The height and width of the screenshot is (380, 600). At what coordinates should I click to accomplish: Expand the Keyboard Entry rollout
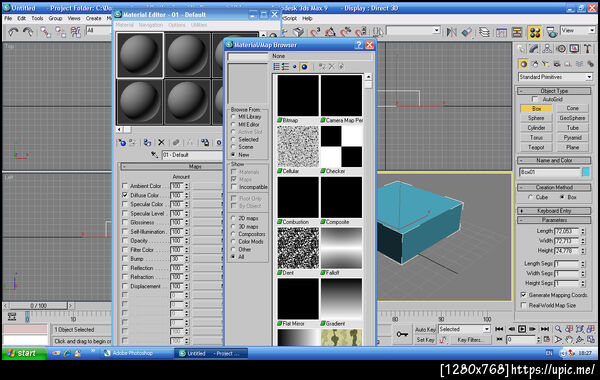[x=554, y=211]
